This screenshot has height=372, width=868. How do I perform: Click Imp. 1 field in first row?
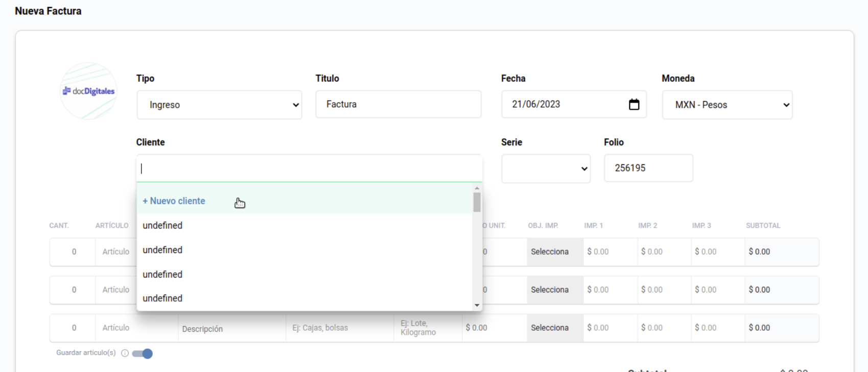[x=611, y=252]
